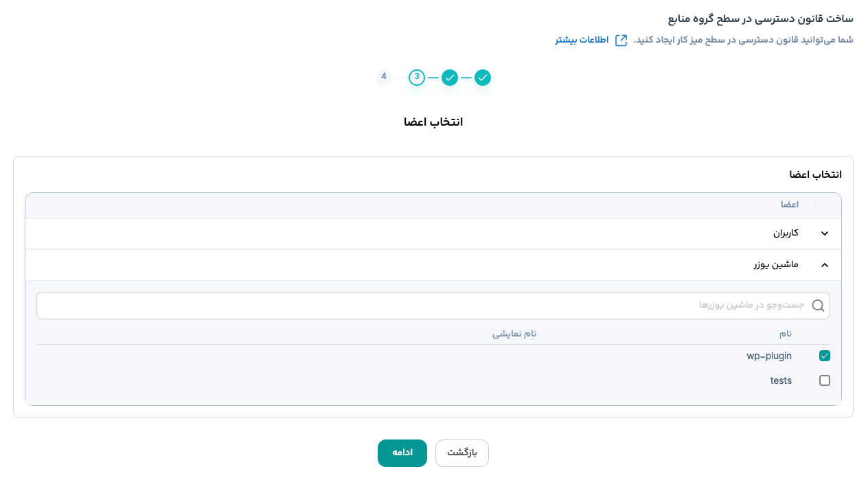Screen dimensions: 868x480
Task: Check the tests checkbox
Action: [x=825, y=380]
